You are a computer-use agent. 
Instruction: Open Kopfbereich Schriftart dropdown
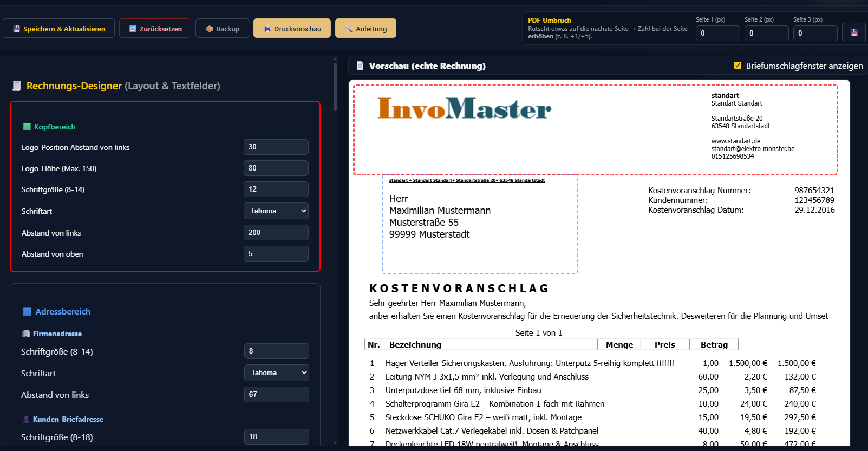pyautogui.click(x=276, y=211)
